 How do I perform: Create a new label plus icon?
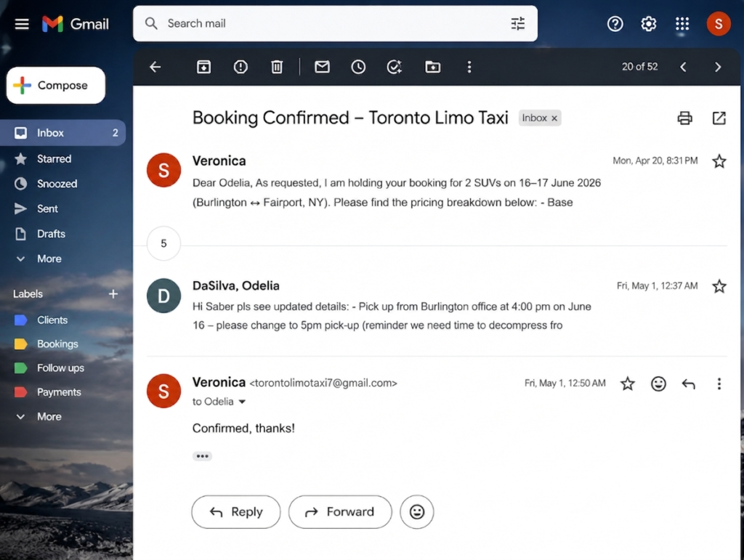[x=113, y=294]
